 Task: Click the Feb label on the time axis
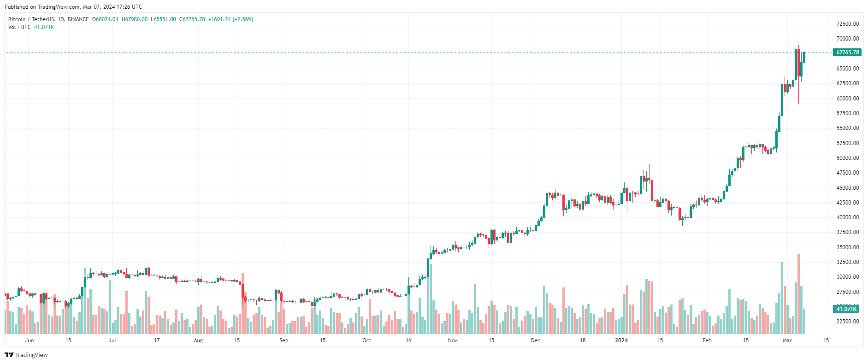(x=707, y=340)
